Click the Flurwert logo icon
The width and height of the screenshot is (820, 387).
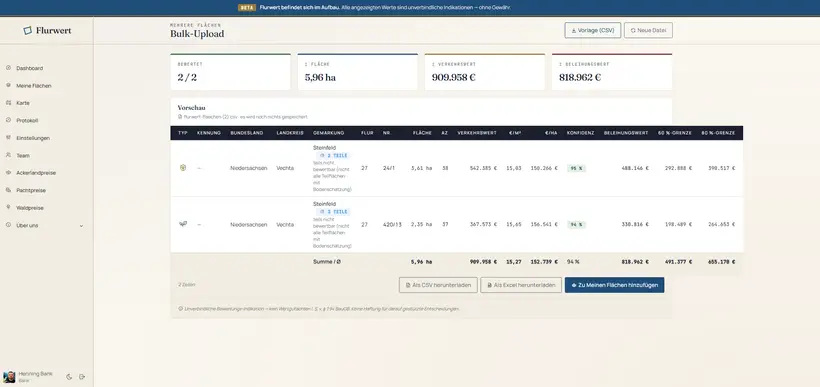coord(28,31)
